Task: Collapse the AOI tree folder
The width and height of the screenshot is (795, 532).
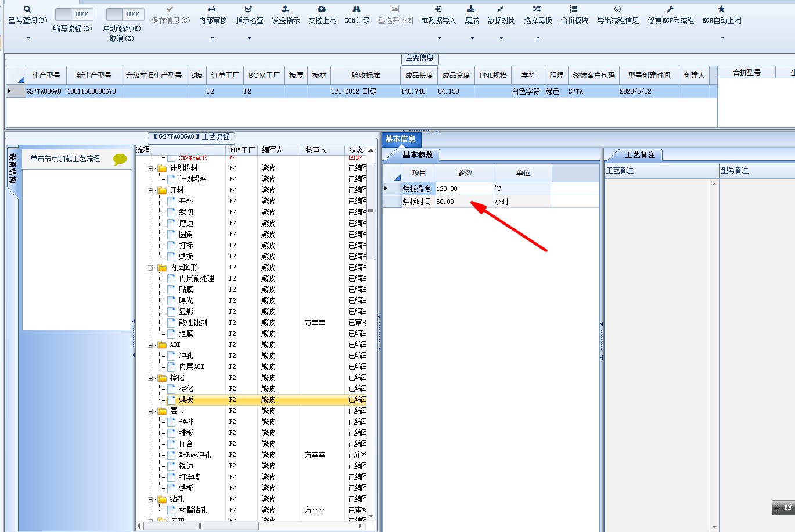Action: click(x=150, y=345)
